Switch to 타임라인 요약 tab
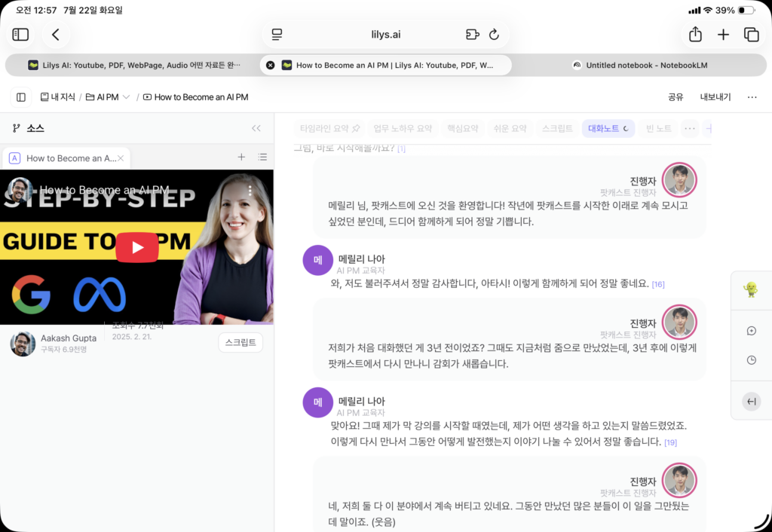Viewport: 772px width, 532px height. (329, 128)
